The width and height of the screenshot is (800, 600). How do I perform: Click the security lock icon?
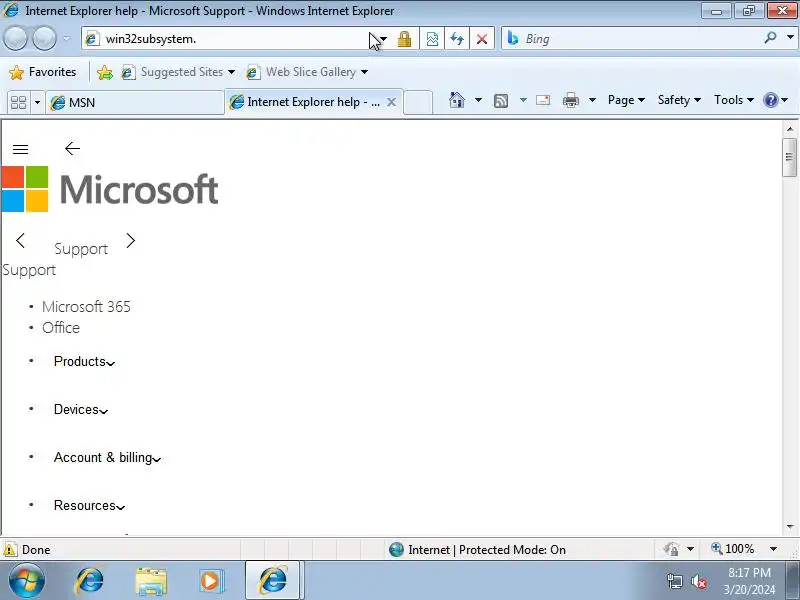click(405, 39)
